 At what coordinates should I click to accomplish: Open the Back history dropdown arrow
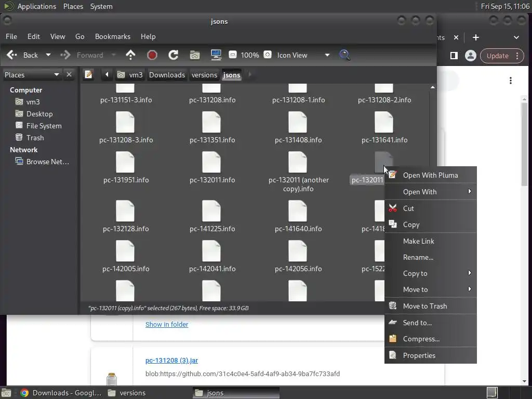[x=48, y=55]
